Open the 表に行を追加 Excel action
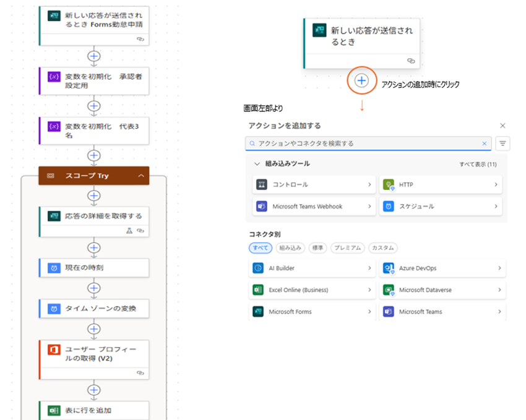Screen dimensions: 526x420 [x=94, y=410]
